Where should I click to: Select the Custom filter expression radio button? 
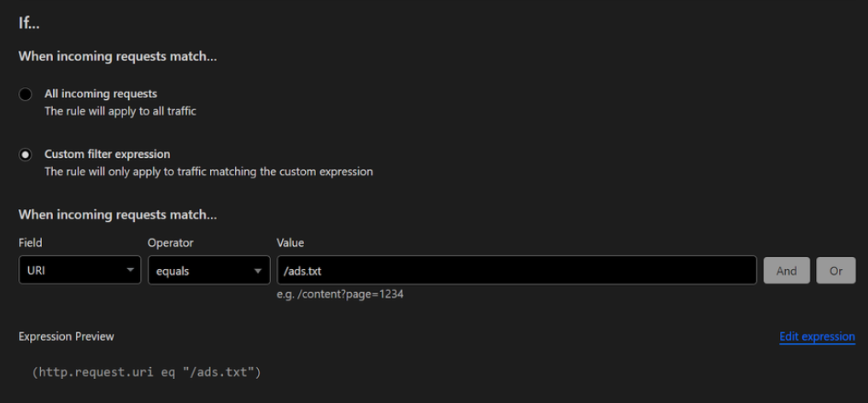[26, 155]
